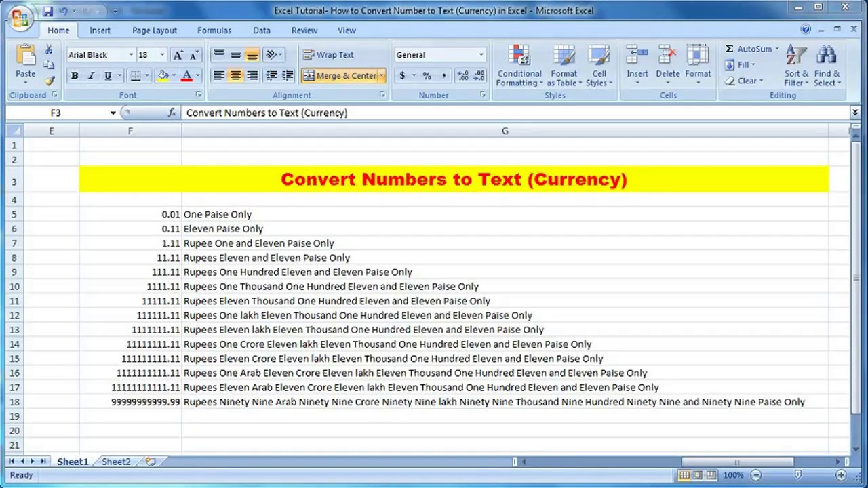Click Increase Decimal
The image size is (868, 488).
coord(463,76)
